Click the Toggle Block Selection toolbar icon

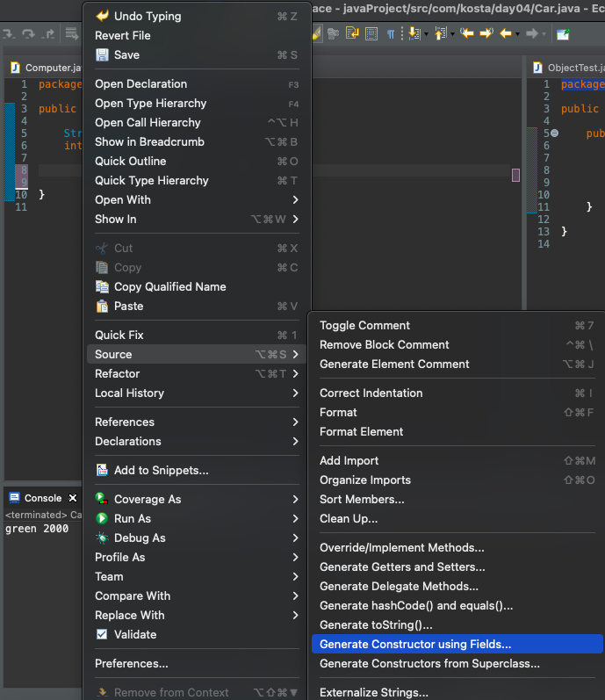click(x=371, y=33)
